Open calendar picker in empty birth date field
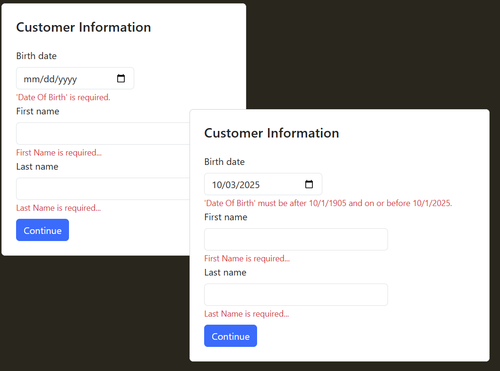500x371 pixels. 121,79
